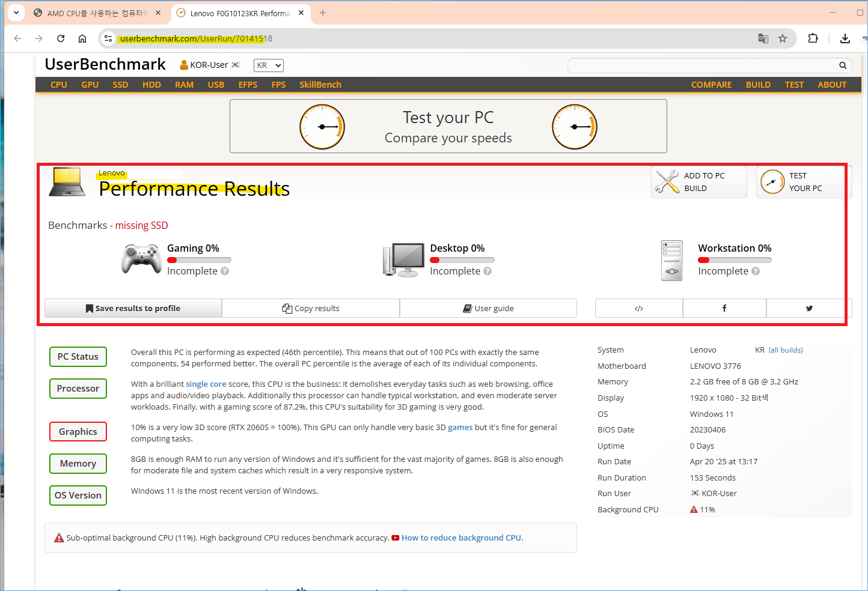Open the SkillBench menu item
This screenshot has height=591, width=868.
point(320,85)
